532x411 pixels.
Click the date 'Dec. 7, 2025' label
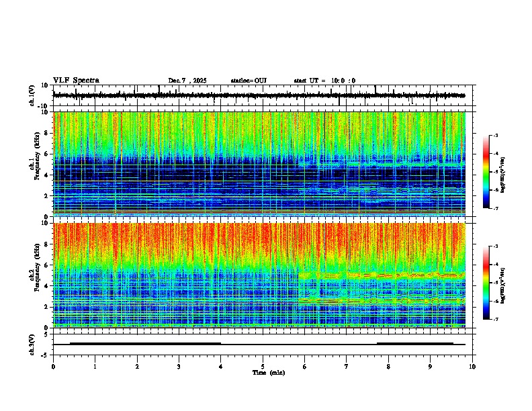[187, 81]
